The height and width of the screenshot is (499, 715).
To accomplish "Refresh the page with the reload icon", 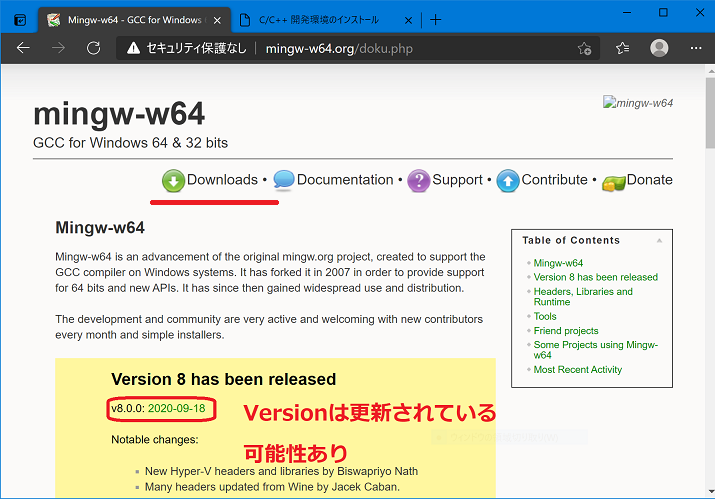I will [x=93, y=48].
